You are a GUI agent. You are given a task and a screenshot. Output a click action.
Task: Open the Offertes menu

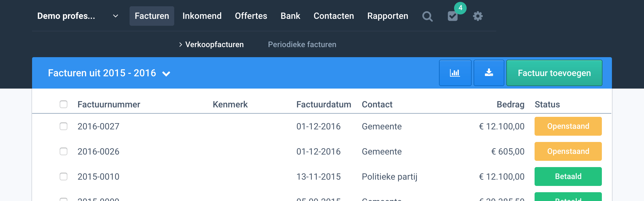click(x=251, y=16)
